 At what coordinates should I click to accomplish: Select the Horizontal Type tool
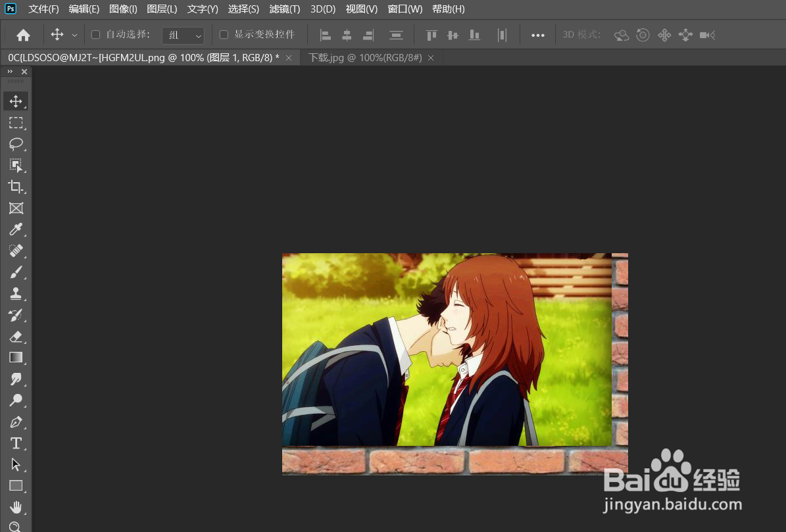click(x=16, y=443)
